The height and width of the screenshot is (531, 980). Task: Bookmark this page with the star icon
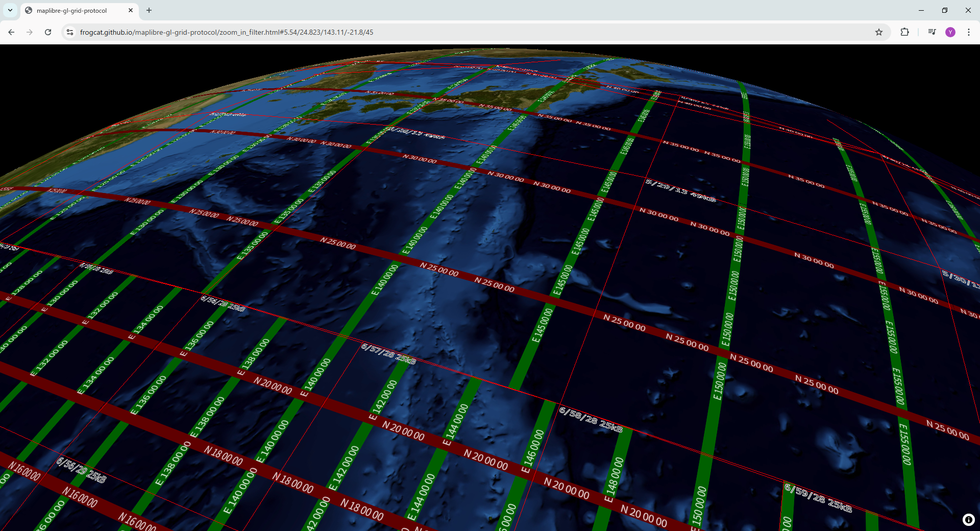879,32
